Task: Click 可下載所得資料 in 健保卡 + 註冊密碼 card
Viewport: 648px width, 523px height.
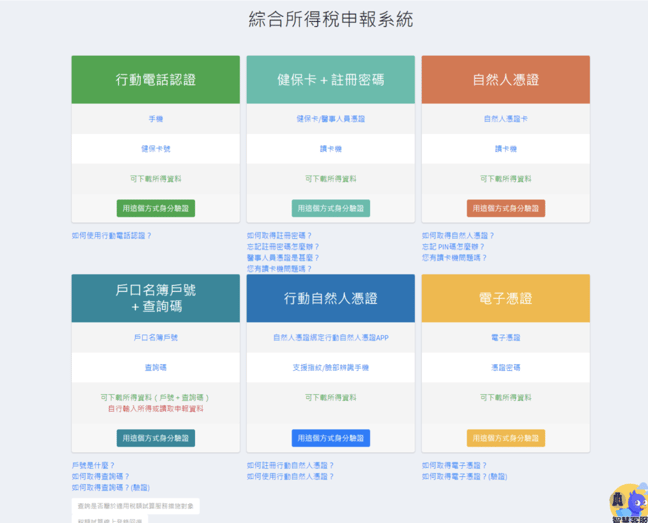Action: (331, 178)
